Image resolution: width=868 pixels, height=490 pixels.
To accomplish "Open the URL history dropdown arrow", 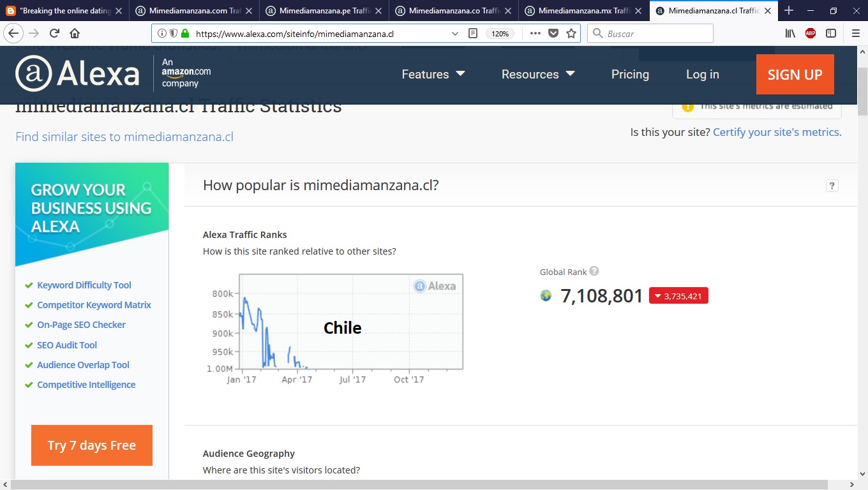I will click(x=455, y=34).
